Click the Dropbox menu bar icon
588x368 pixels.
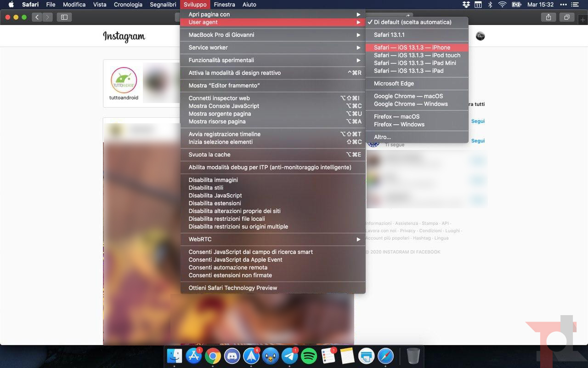[x=466, y=5]
